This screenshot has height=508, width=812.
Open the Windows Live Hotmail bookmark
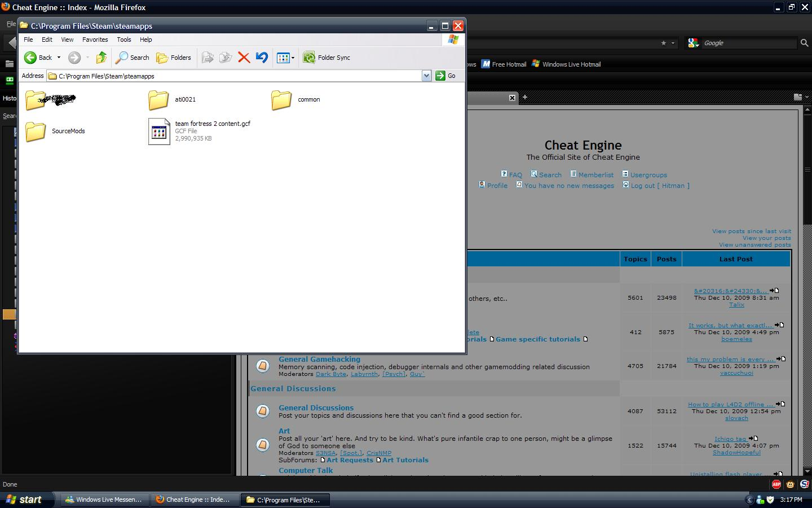pos(566,64)
